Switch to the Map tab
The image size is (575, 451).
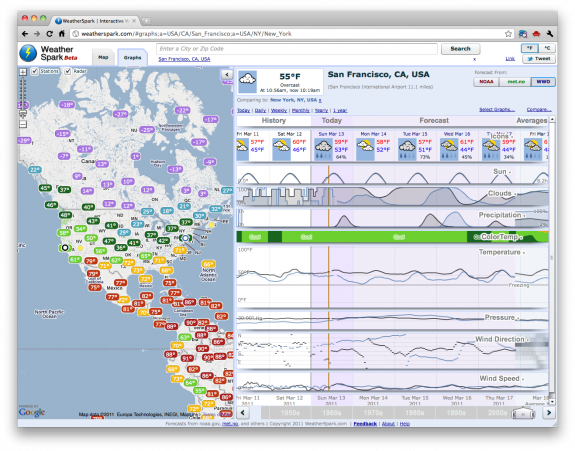click(x=103, y=58)
